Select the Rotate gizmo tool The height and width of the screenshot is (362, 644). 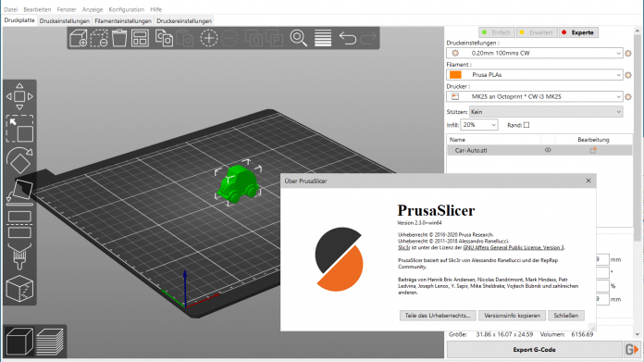click(x=19, y=160)
